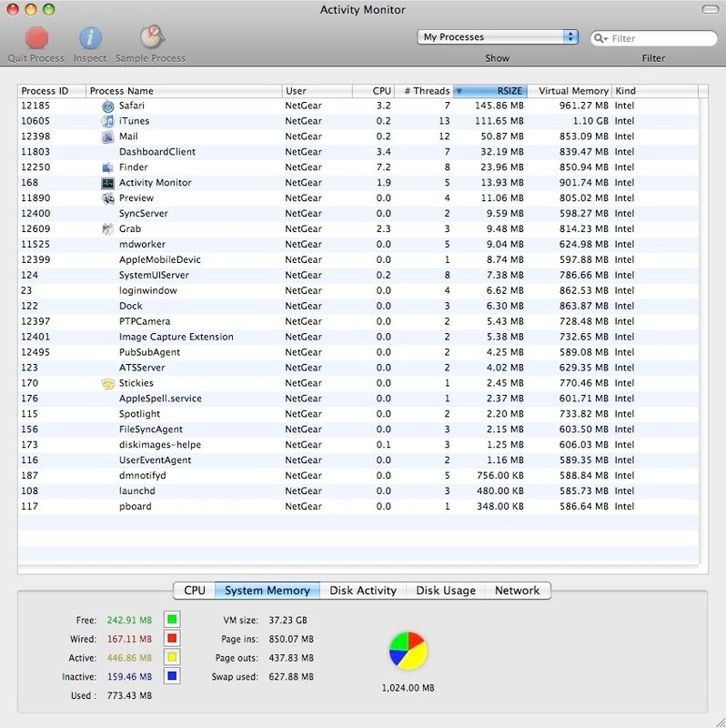The image size is (726, 728).
Task: Click Safari's 145.86 MB RSIZE value
Action: [499, 106]
